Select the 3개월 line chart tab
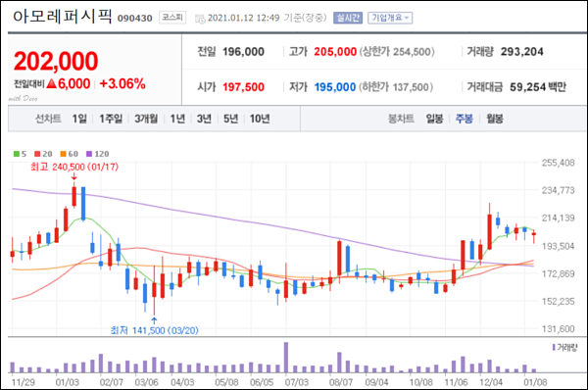The height and width of the screenshot is (390, 588). (x=146, y=119)
